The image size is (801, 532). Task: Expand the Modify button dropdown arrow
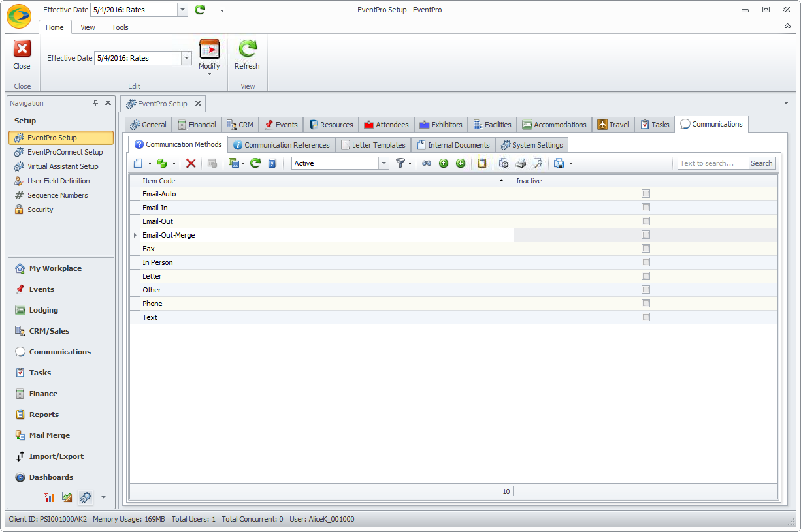pos(210,74)
